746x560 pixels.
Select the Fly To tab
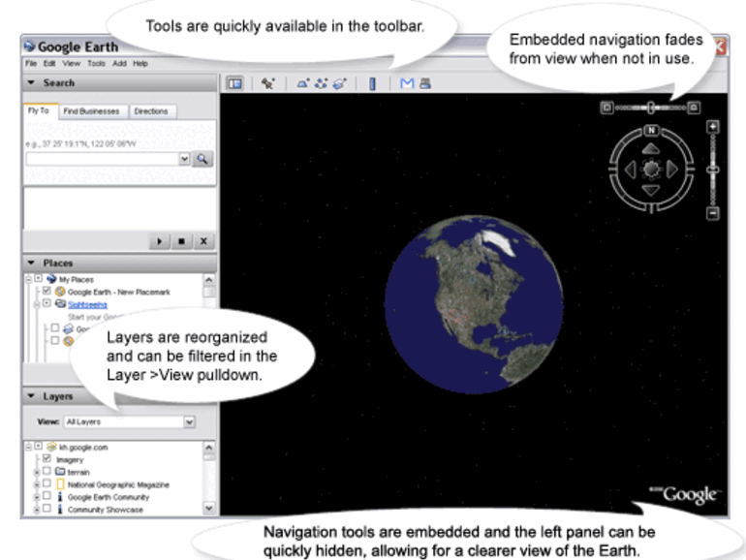pyautogui.click(x=39, y=110)
